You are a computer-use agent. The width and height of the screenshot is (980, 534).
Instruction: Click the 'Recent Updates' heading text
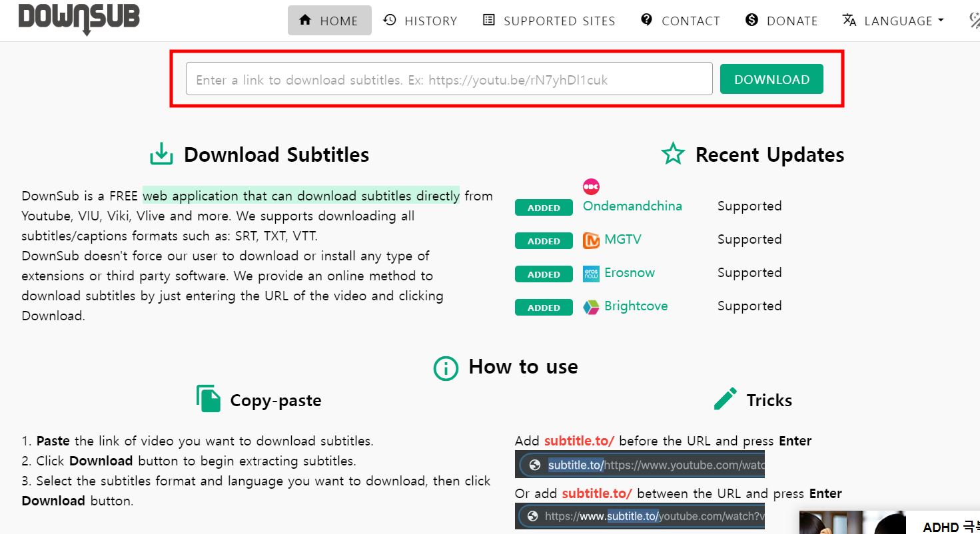769,154
